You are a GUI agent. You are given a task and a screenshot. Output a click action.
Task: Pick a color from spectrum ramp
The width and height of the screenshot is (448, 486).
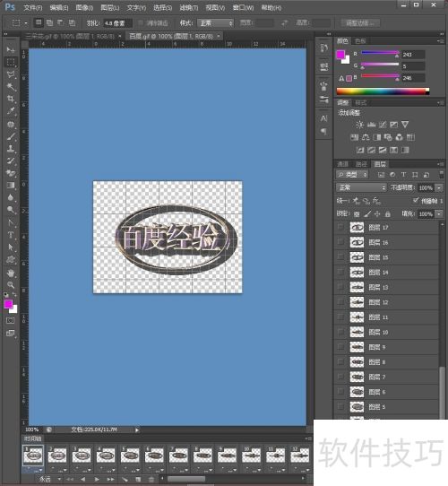tap(383, 91)
